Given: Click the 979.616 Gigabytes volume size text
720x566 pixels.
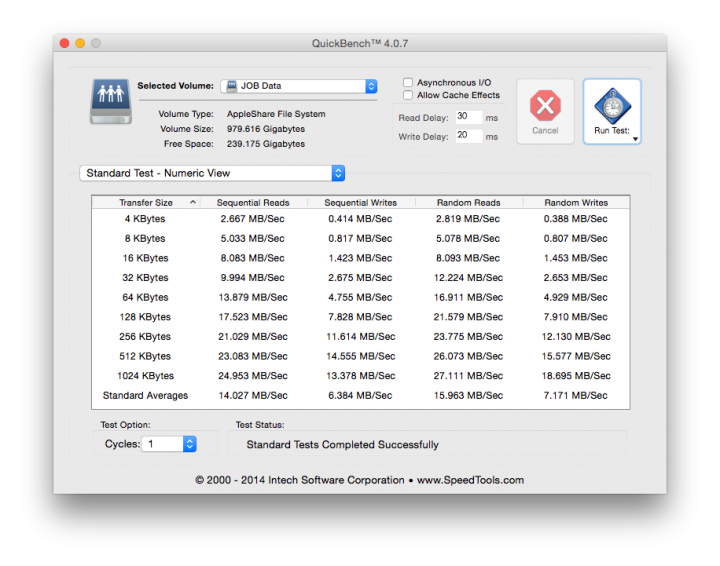Looking at the screenshot, I should click(x=266, y=129).
